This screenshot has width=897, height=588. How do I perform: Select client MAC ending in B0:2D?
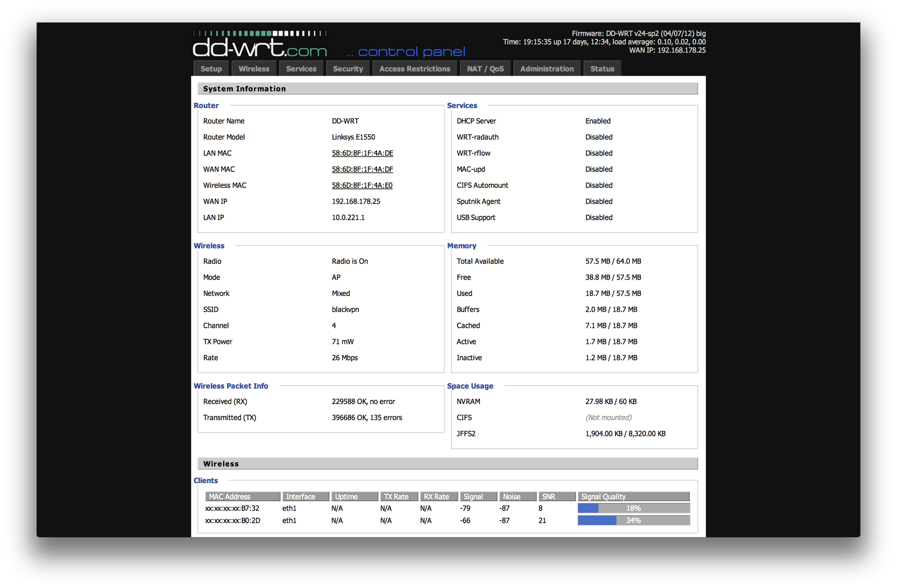point(233,520)
